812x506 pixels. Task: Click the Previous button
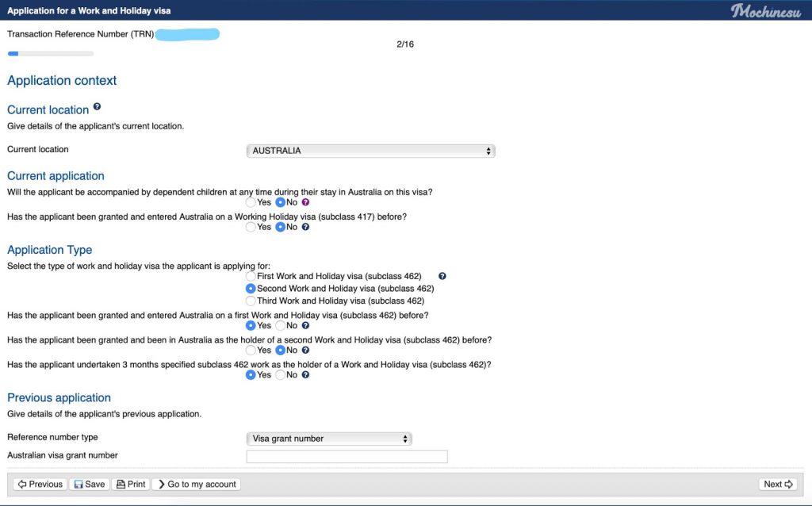coord(40,484)
